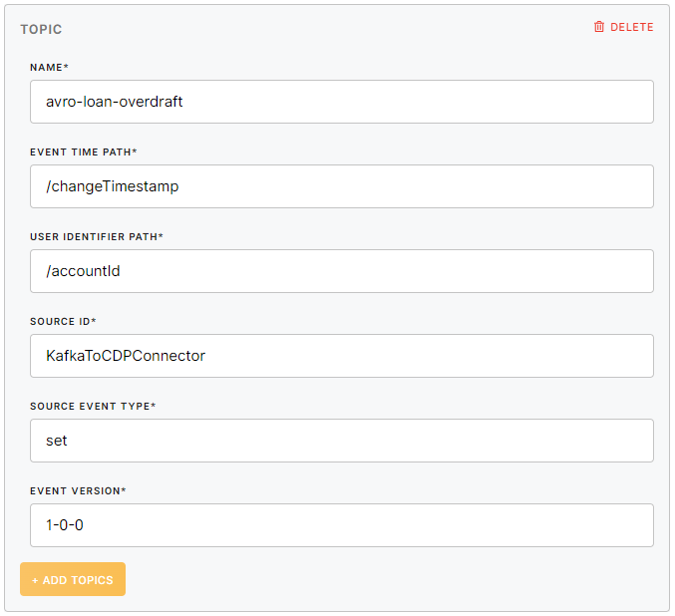675x616 pixels.
Task: Focus the Source Event Type field
Action: point(342,441)
